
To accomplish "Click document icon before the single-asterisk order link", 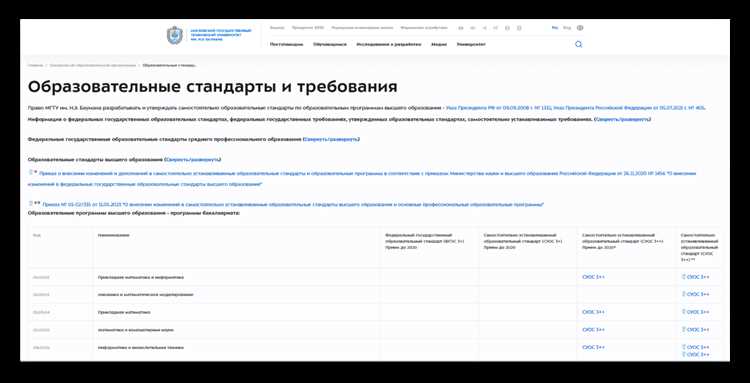I will (31, 172).
